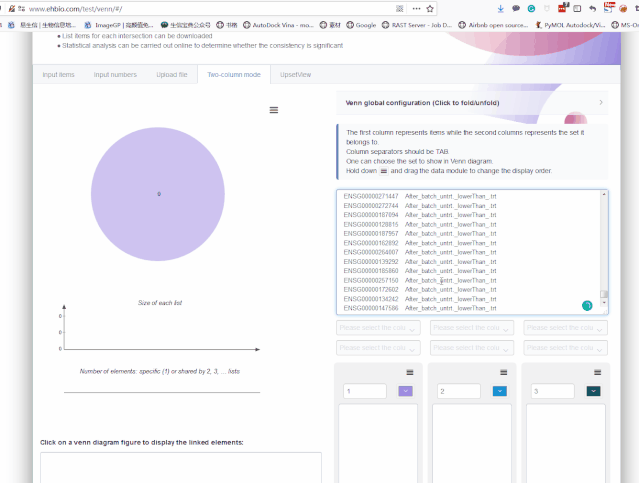Screen dimensions: 639x483
Task: Click name field of list 1
Action: (x=365, y=391)
